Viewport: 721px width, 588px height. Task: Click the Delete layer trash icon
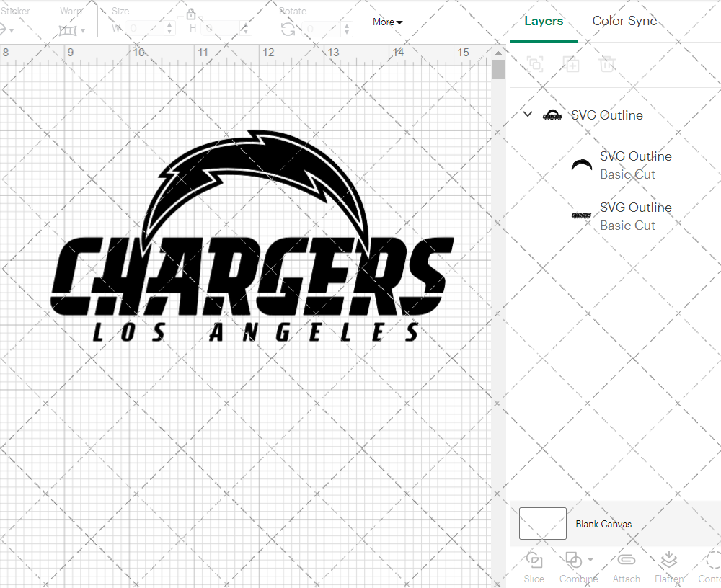[607, 64]
